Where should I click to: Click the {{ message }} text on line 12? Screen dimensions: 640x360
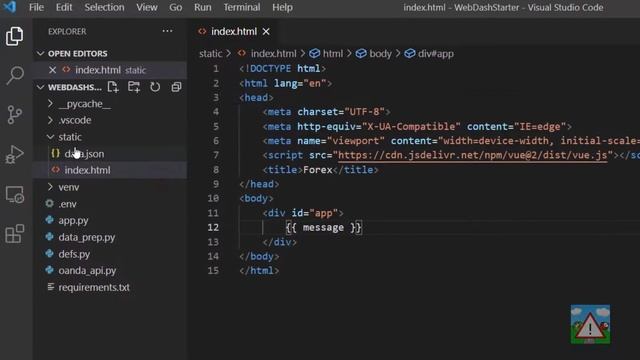324,227
